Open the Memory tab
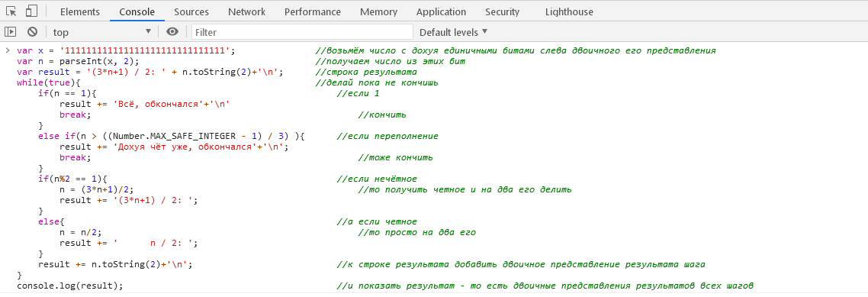 [x=378, y=11]
